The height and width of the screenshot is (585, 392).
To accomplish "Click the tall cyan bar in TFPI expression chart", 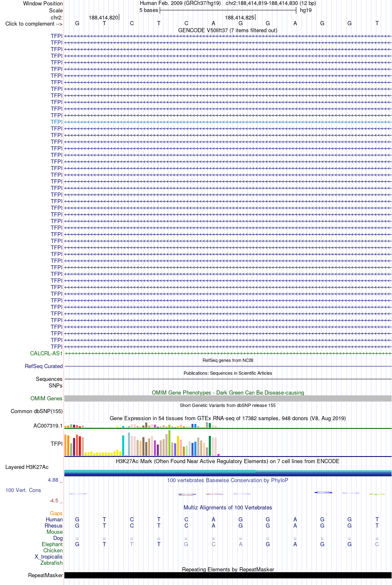I will 123,445.
